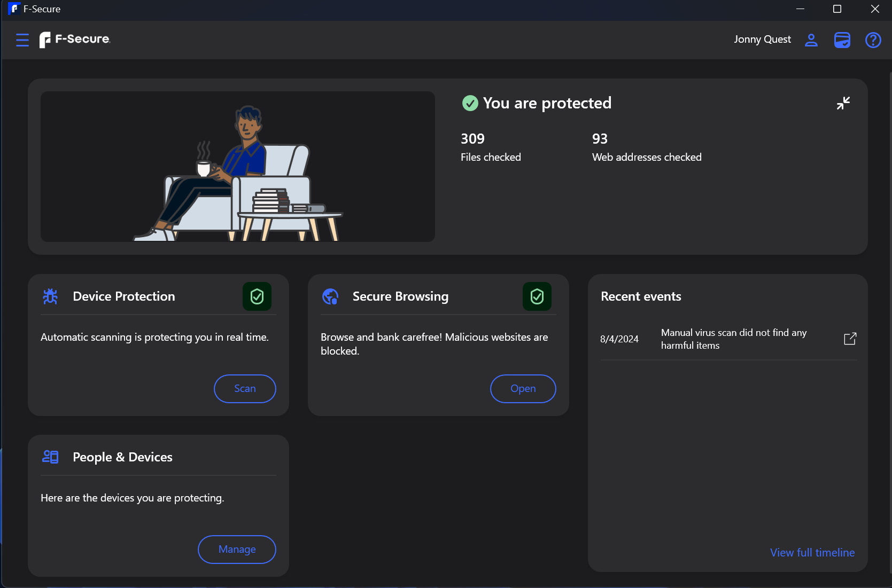Click the green protected checkmark icon
The width and height of the screenshot is (892, 588).
(470, 103)
